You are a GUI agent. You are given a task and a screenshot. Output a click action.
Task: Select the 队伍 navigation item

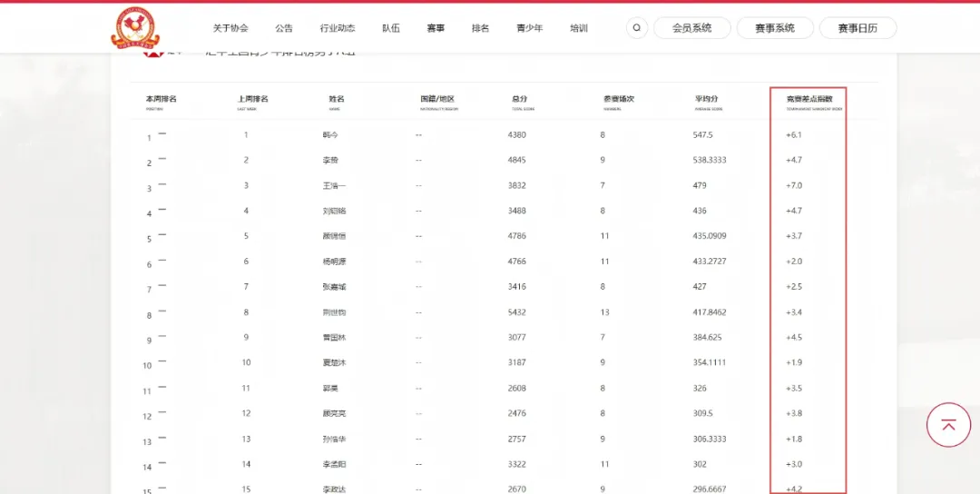point(391,28)
